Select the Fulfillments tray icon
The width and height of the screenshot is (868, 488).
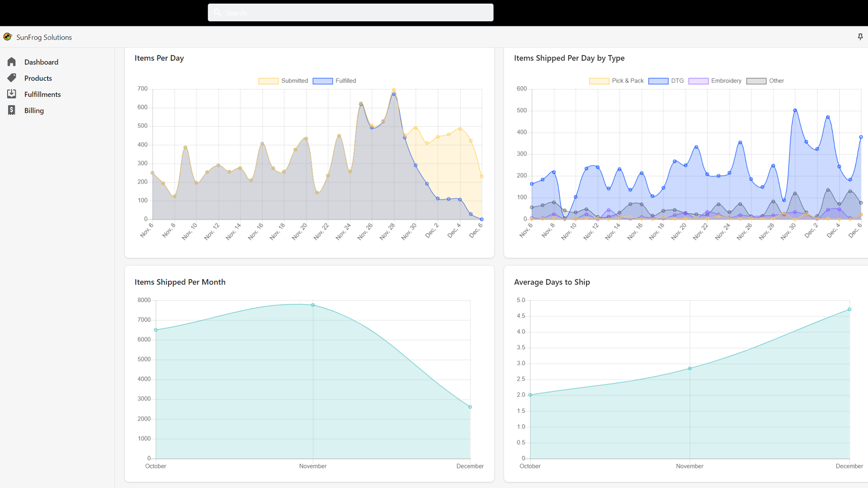11,94
